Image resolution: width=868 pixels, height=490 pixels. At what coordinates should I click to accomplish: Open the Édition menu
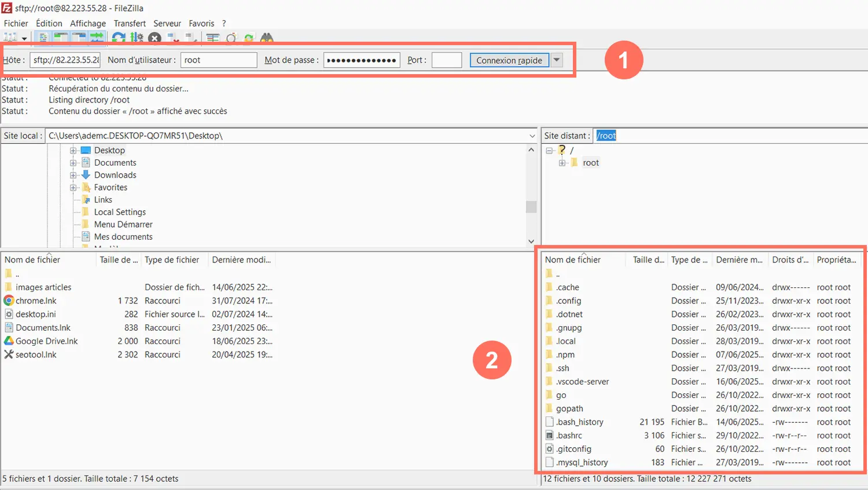coord(49,23)
